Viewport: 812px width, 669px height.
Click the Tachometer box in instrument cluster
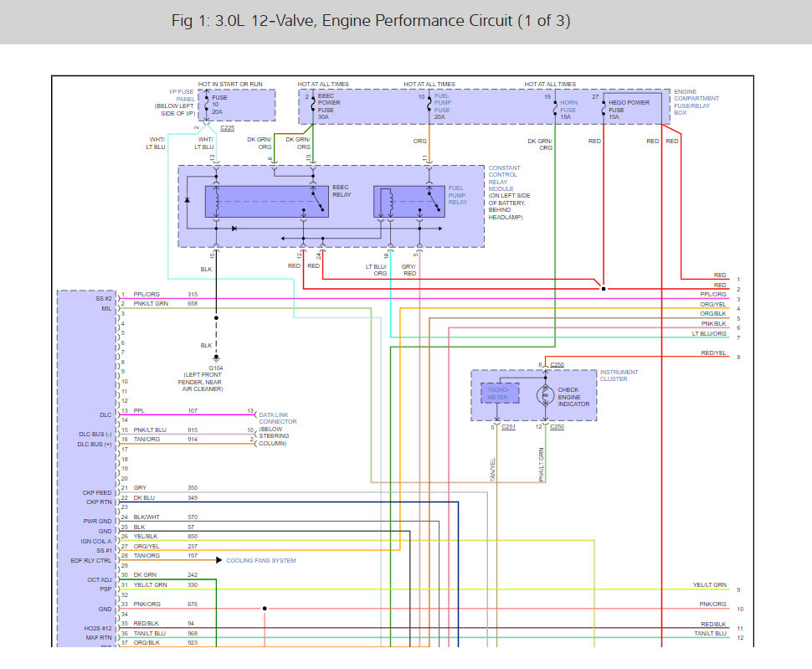(497, 394)
